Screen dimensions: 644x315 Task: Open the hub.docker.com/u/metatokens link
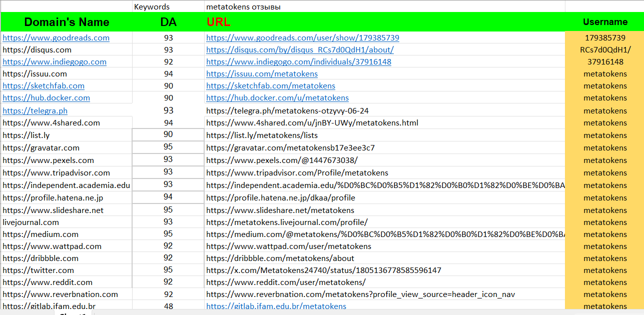point(277,98)
